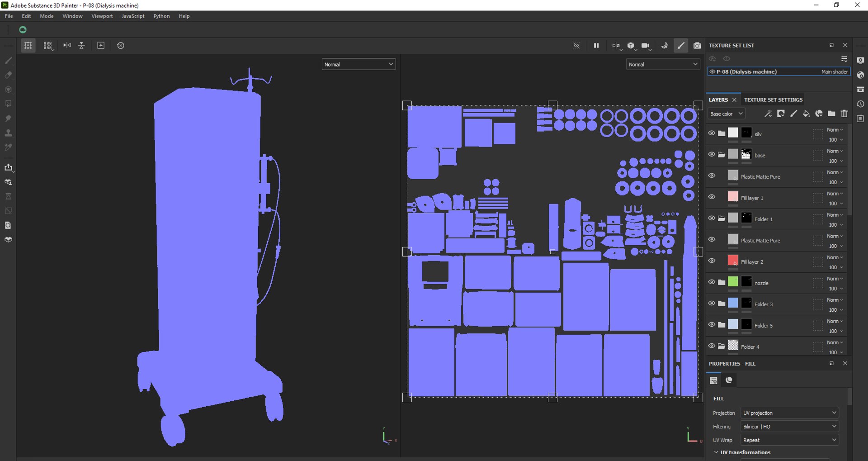Hide the Fill layer 1
Viewport: 868px width, 461px height.
(x=712, y=197)
